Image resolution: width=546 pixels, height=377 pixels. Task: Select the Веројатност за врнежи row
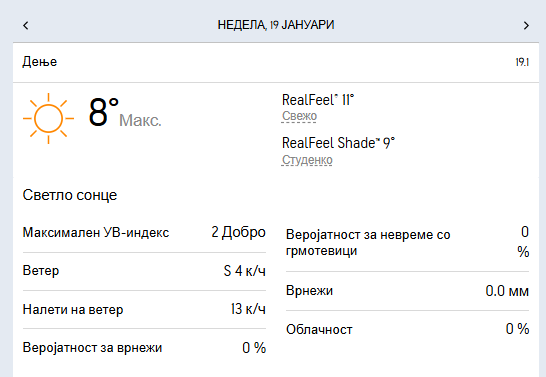[144, 347]
